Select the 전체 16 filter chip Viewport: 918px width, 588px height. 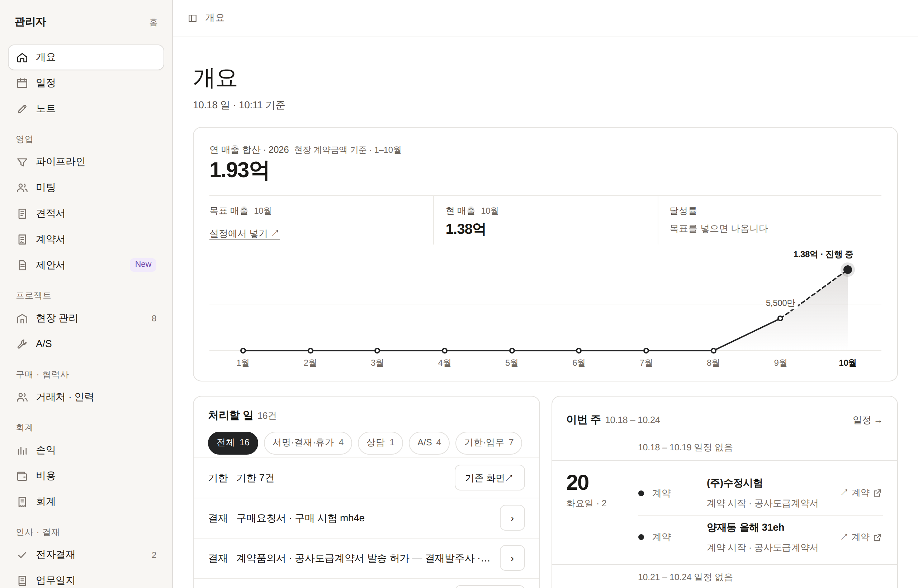(x=233, y=443)
